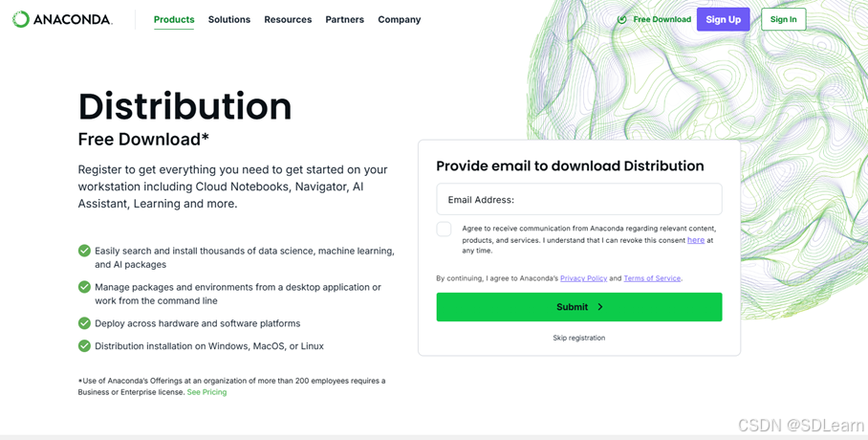Screen dimensions: 868x440
Task: Open the Terms of Service link
Action: click(652, 278)
